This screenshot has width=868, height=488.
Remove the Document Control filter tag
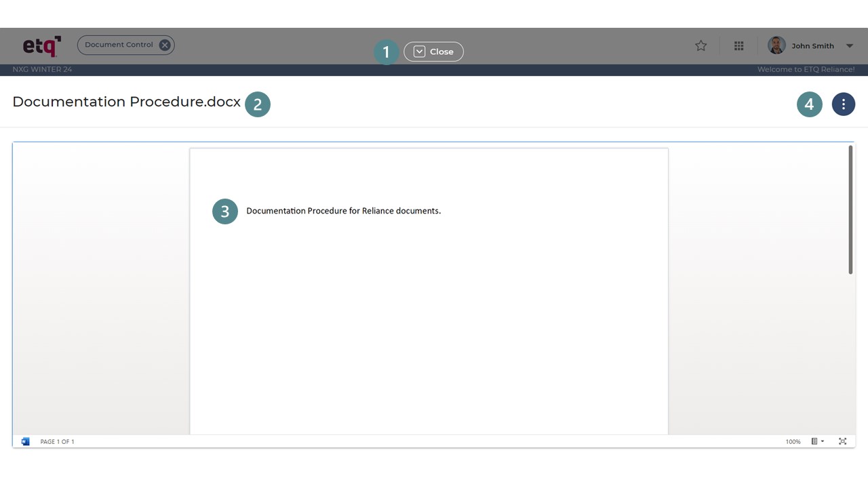[164, 45]
